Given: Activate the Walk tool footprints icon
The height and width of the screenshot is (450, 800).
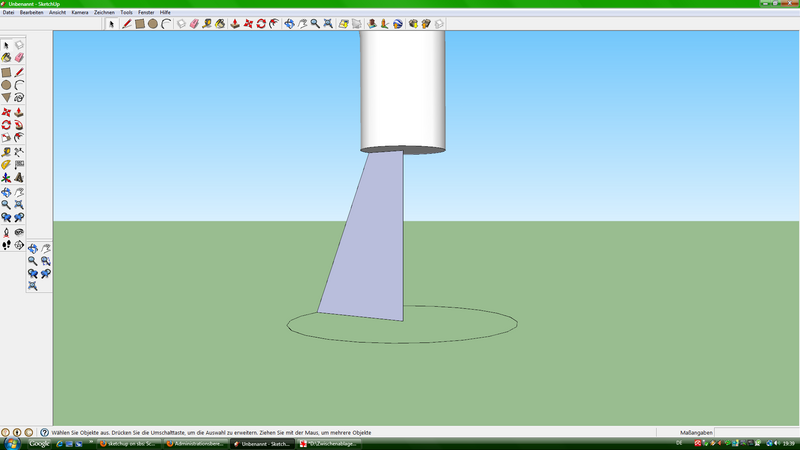Looking at the screenshot, I should (x=7, y=243).
